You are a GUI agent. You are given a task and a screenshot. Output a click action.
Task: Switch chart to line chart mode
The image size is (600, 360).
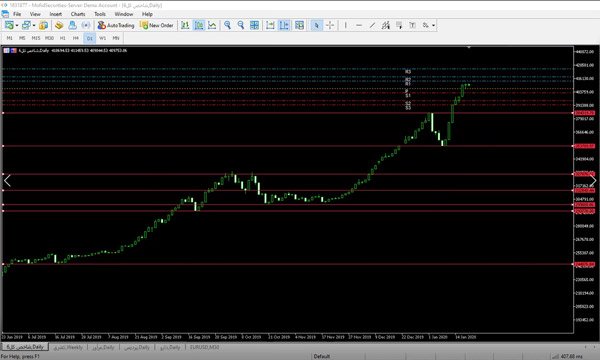pyautogui.click(x=212, y=25)
